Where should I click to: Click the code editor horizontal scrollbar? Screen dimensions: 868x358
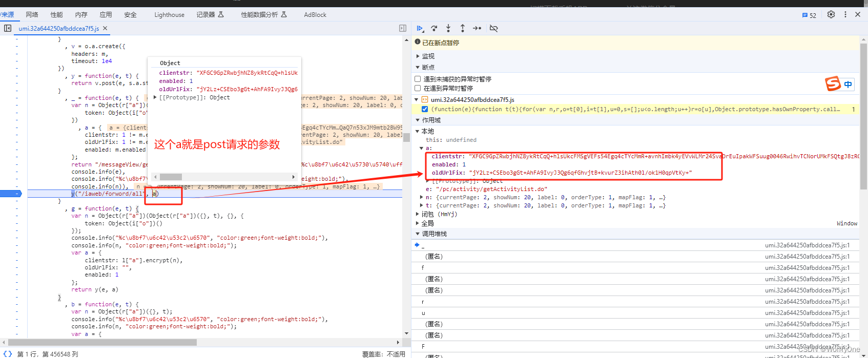pyautogui.click(x=102, y=342)
